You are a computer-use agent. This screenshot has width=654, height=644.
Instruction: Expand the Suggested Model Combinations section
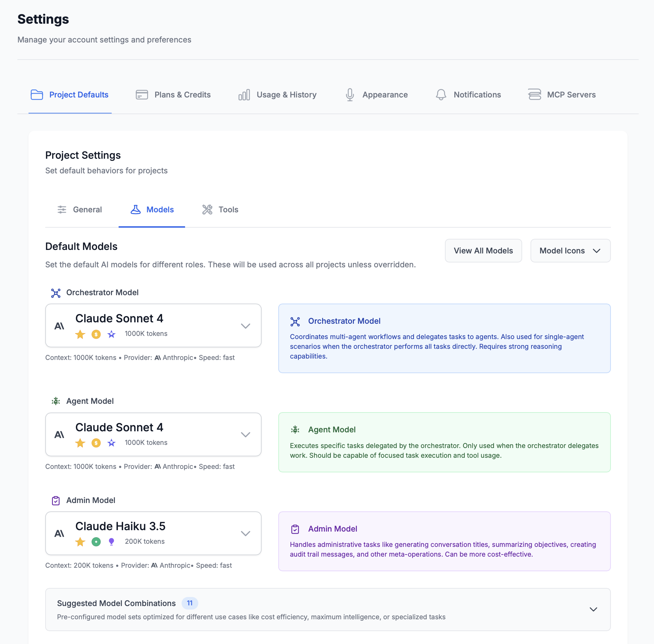click(x=593, y=610)
